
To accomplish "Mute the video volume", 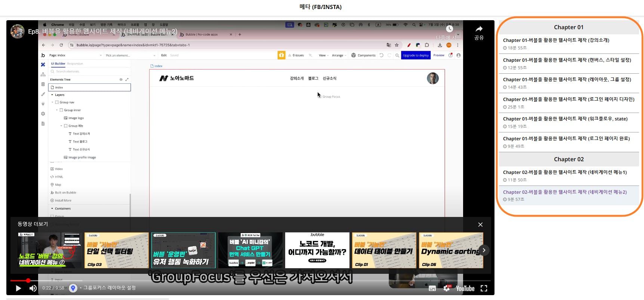I will pos(33,288).
